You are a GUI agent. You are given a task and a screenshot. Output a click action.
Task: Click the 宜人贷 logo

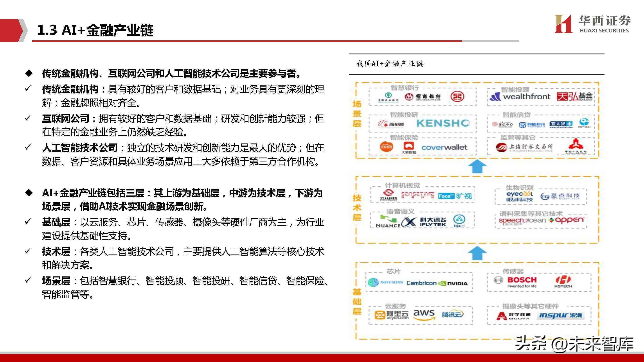point(561,124)
